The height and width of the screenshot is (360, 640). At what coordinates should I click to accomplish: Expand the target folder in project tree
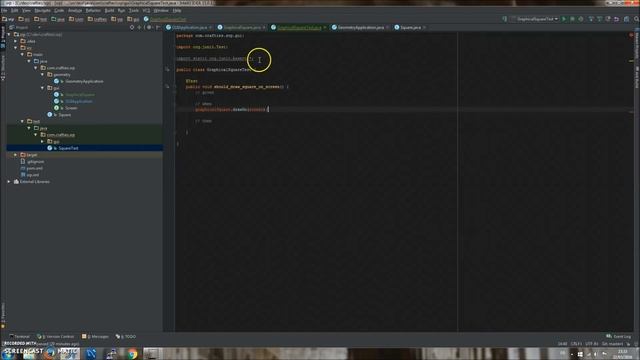(x=16, y=155)
